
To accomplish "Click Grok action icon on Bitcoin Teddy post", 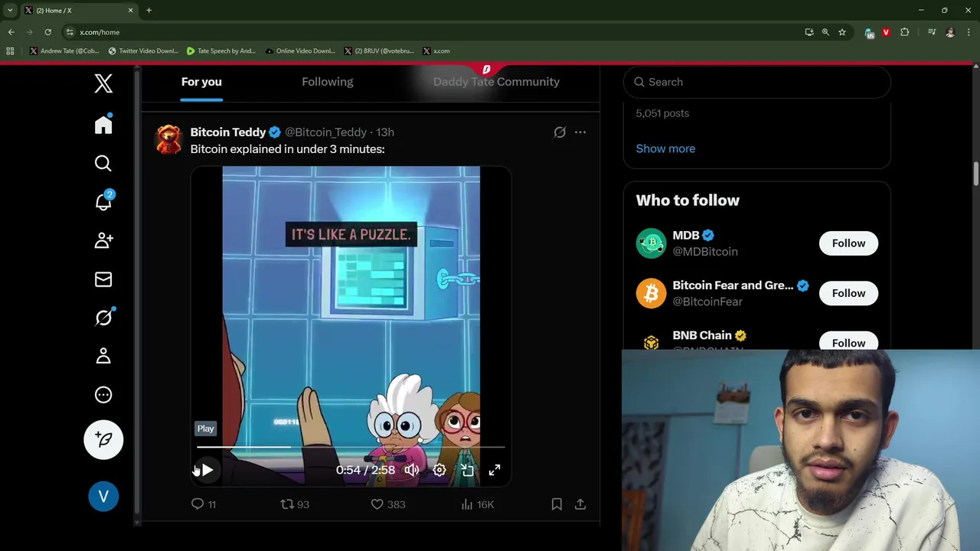I will click(x=560, y=132).
